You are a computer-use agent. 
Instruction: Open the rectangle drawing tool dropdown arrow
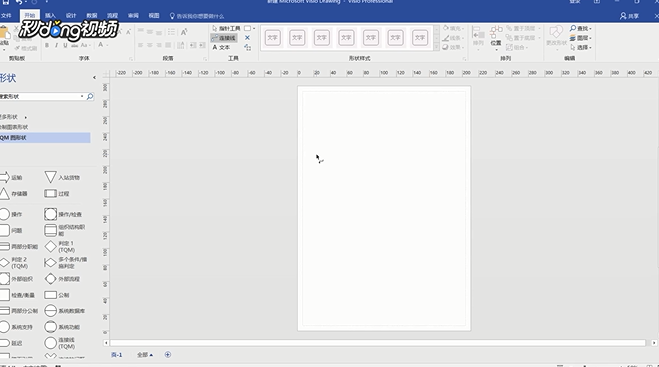(254, 29)
